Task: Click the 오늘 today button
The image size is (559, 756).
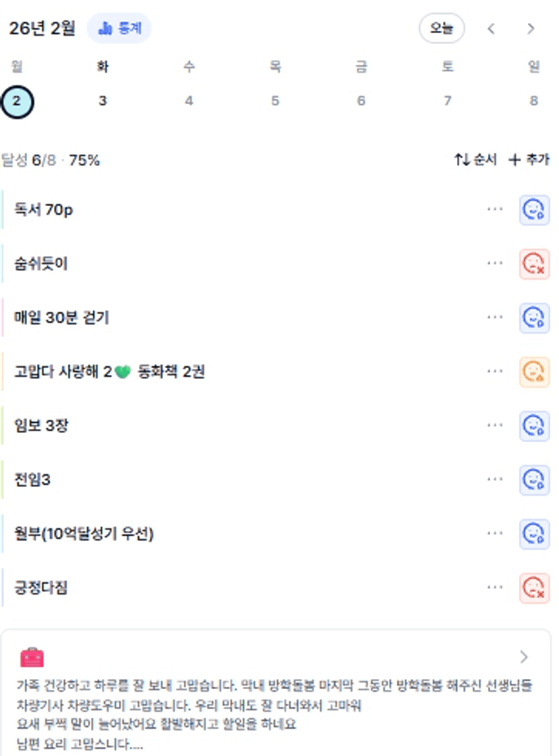Action: [x=441, y=28]
